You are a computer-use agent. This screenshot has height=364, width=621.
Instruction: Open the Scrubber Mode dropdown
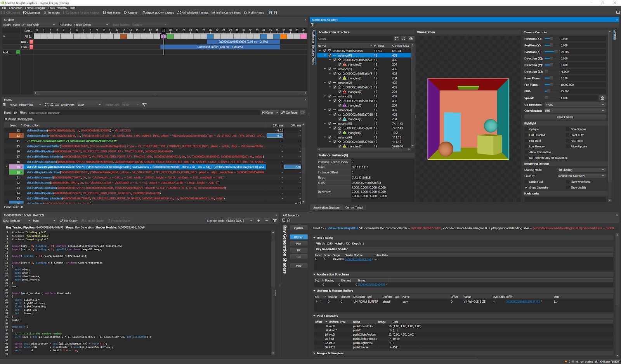pos(34,25)
